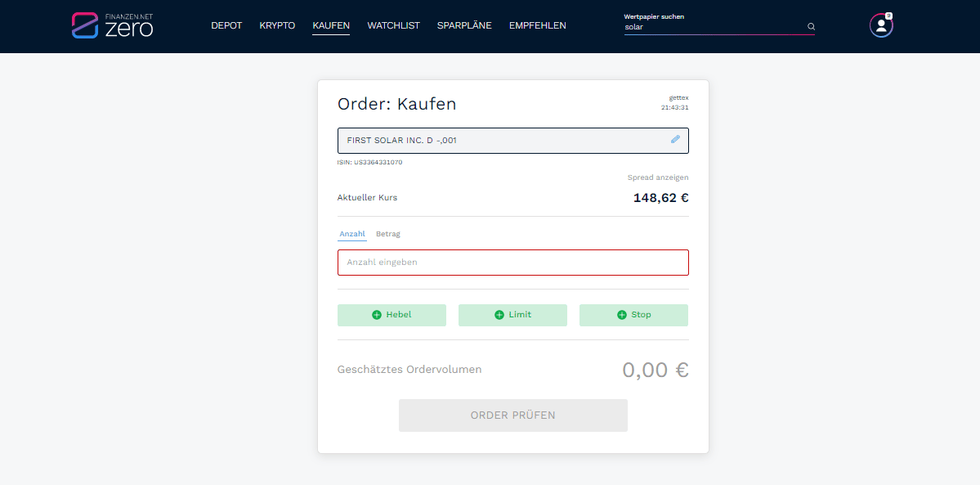This screenshot has width=980, height=485.
Task: Focus the Anzahl eingeben input field
Action: point(512,263)
